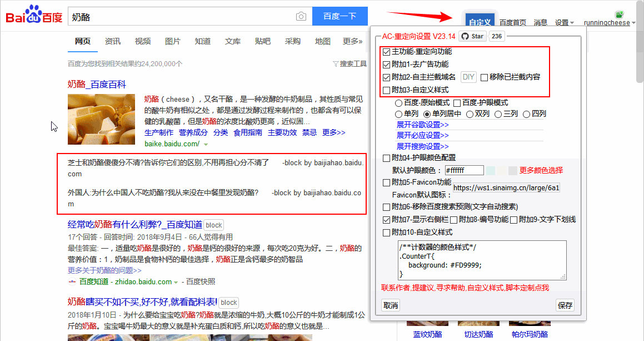Switch to 采购 tab
Screen dimensions: 644x341
point(292,42)
